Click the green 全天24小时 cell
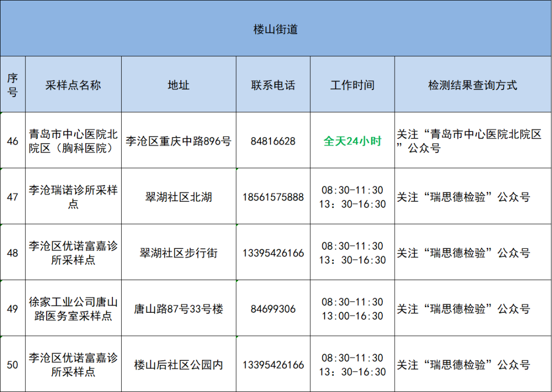552x392 pixels. [x=352, y=141]
